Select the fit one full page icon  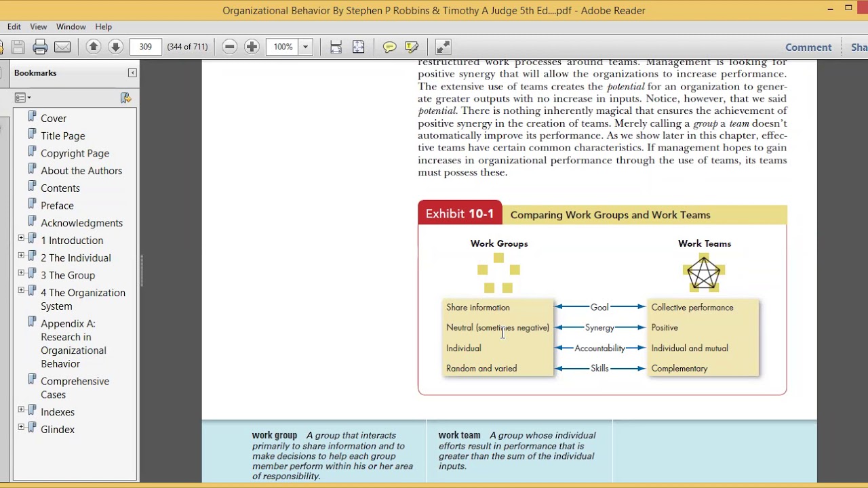pos(359,47)
